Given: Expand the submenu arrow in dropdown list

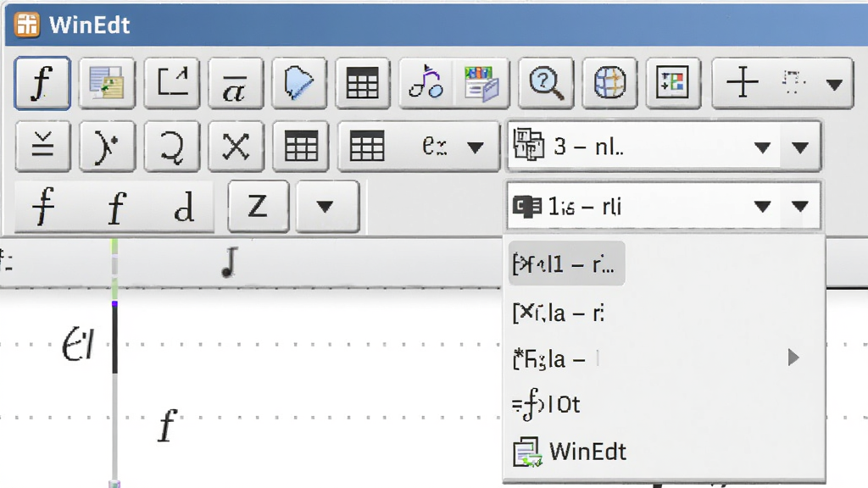Looking at the screenshot, I should (x=793, y=358).
